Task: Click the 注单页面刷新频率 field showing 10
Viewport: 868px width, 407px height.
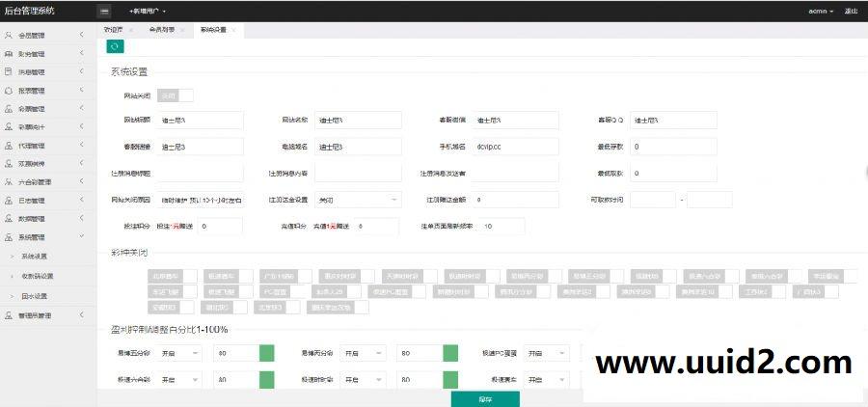Action: click(502, 226)
